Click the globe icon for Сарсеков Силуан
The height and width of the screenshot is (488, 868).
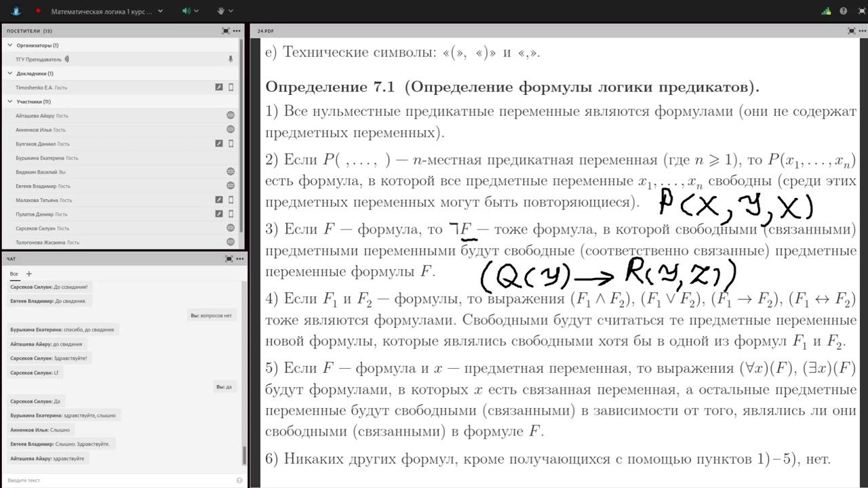pos(231,228)
